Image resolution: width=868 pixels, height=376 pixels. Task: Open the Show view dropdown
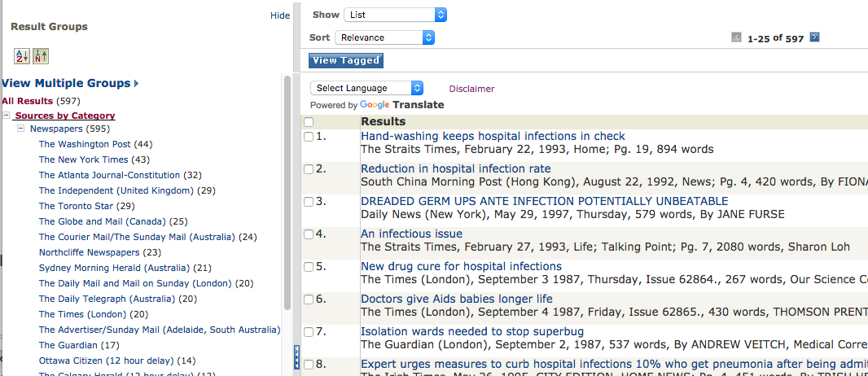coord(395,15)
